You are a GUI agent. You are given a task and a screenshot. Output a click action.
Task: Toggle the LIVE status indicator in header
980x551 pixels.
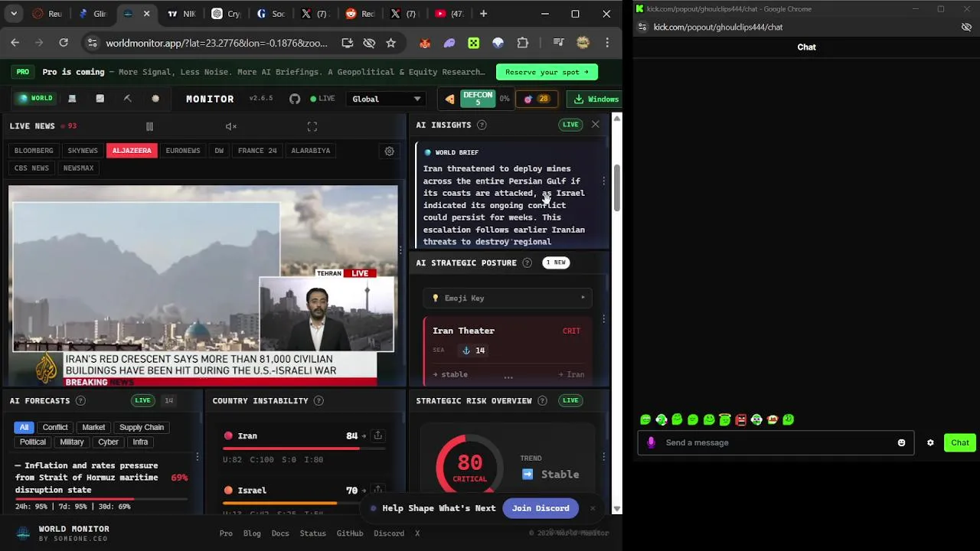click(x=322, y=99)
